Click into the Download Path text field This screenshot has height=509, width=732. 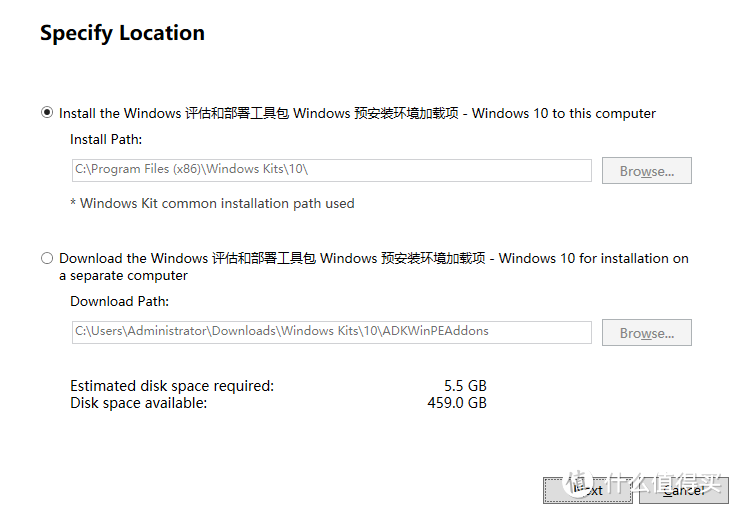click(331, 331)
